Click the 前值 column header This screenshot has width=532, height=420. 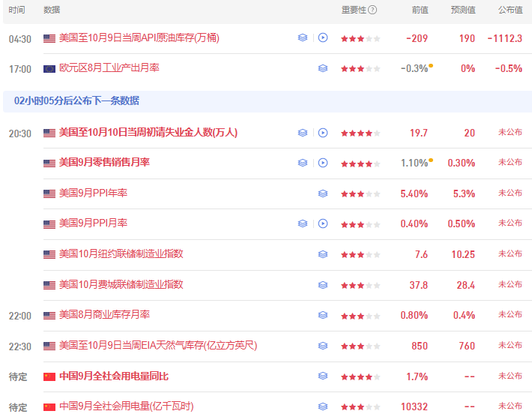click(420, 10)
